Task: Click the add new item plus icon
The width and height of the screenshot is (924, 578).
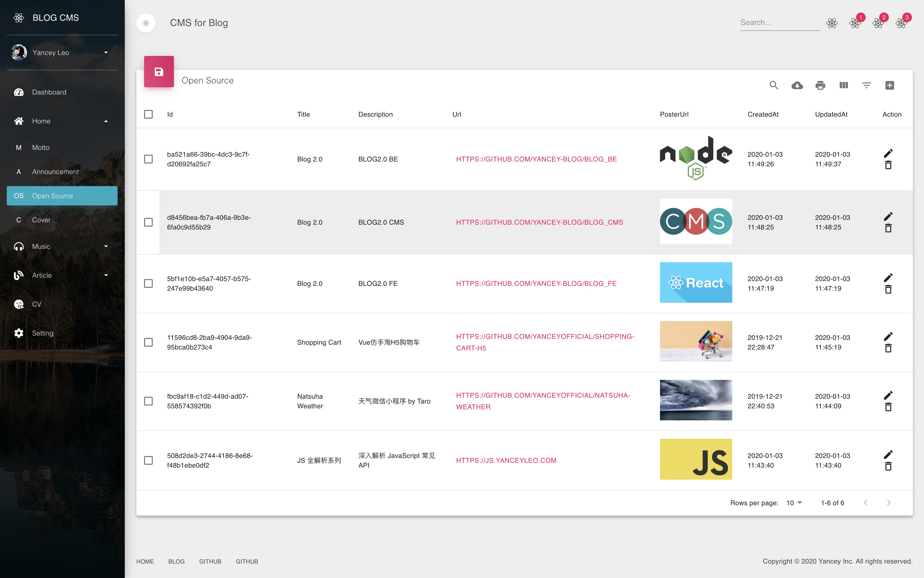Action: tap(890, 85)
